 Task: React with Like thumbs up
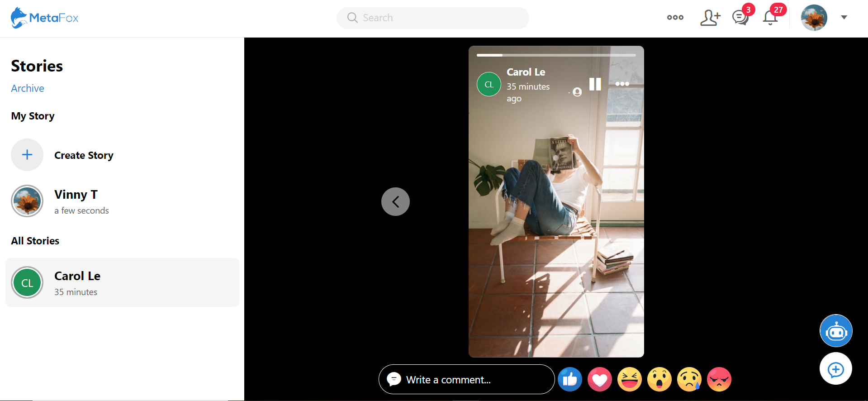click(x=570, y=379)
